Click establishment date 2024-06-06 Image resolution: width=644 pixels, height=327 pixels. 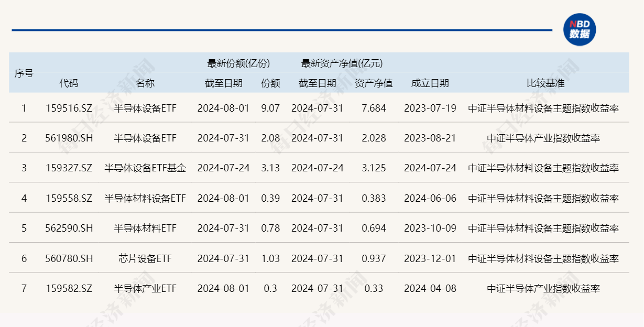pos(430,198)
